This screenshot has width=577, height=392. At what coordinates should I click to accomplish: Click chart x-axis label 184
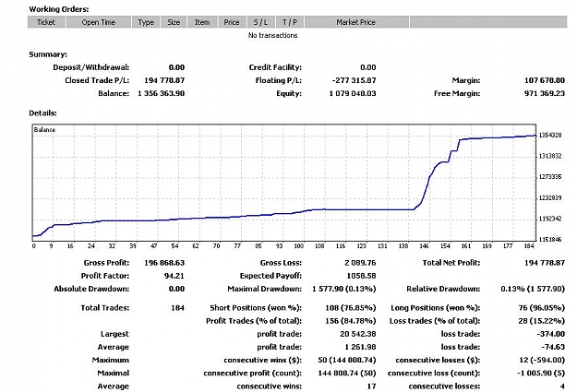coord(529,246)
